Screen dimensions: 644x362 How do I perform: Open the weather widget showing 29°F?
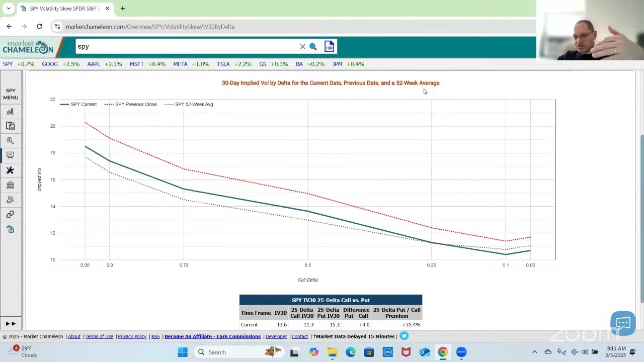tap(24, 351)
